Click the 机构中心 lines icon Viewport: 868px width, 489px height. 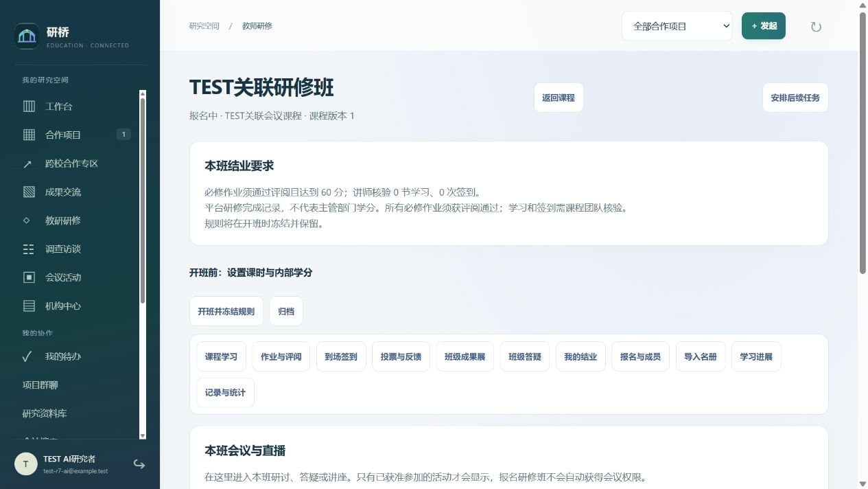[29, 306]
